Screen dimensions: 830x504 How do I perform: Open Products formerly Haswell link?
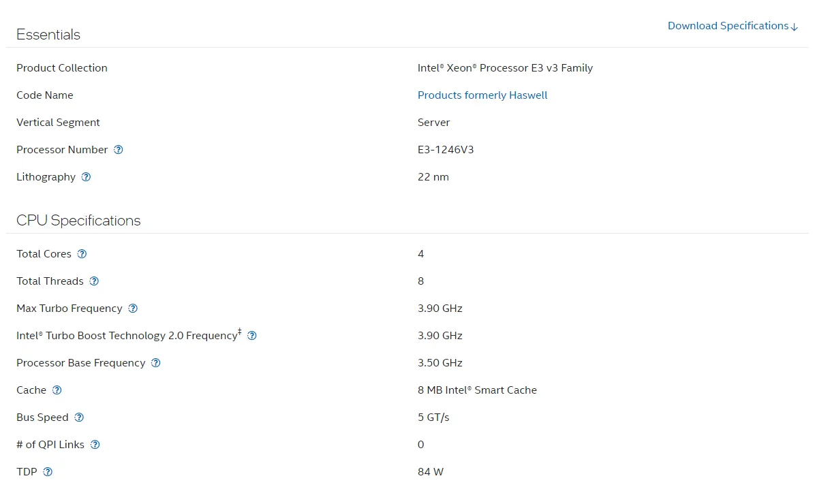pos(482,95)
